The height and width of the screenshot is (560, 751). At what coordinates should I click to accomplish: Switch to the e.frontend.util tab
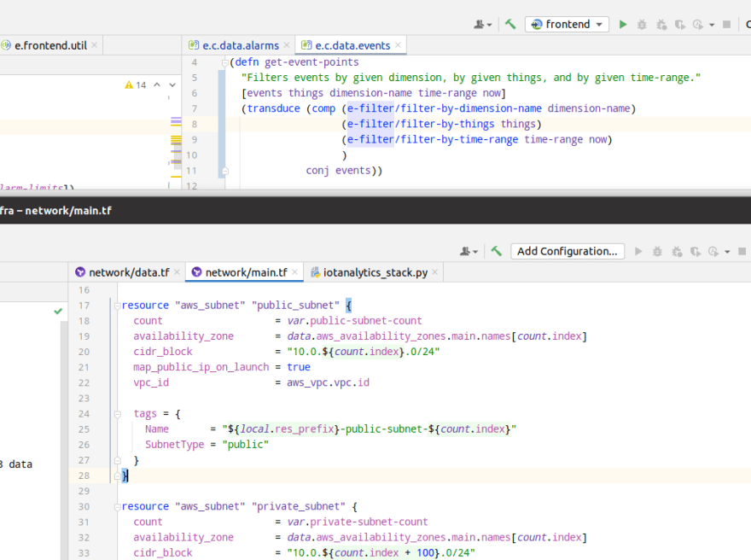pyautogui.click(x=50, y=45)
